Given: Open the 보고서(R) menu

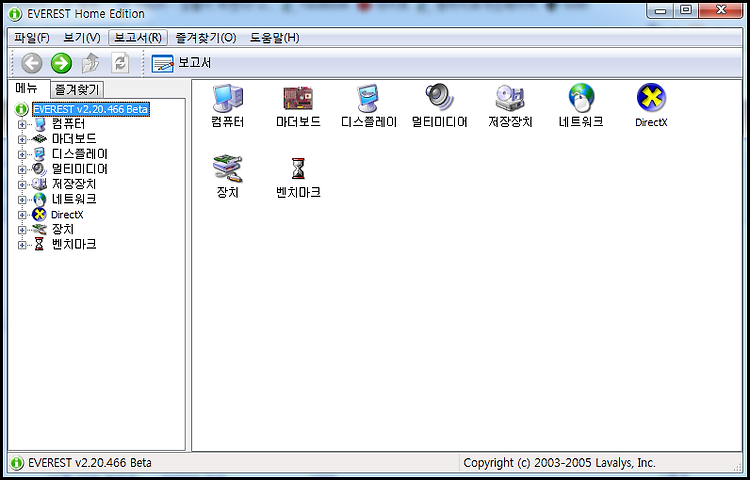Looking at the screenshot, I should point(138,38).
